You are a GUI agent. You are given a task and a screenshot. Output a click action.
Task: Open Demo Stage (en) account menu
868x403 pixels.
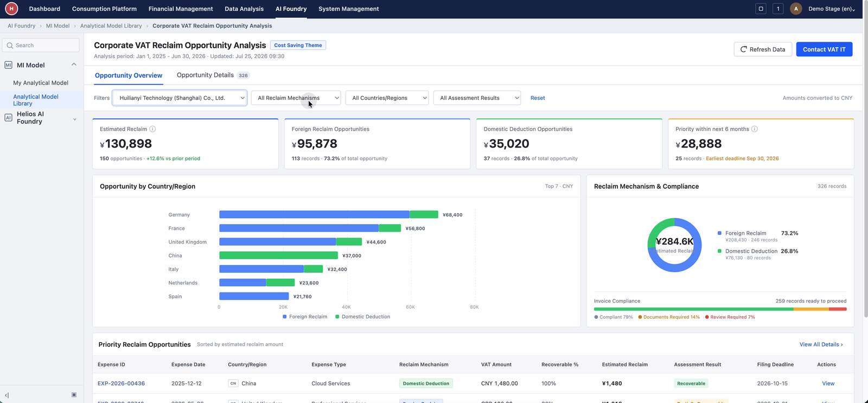[832, 9]
